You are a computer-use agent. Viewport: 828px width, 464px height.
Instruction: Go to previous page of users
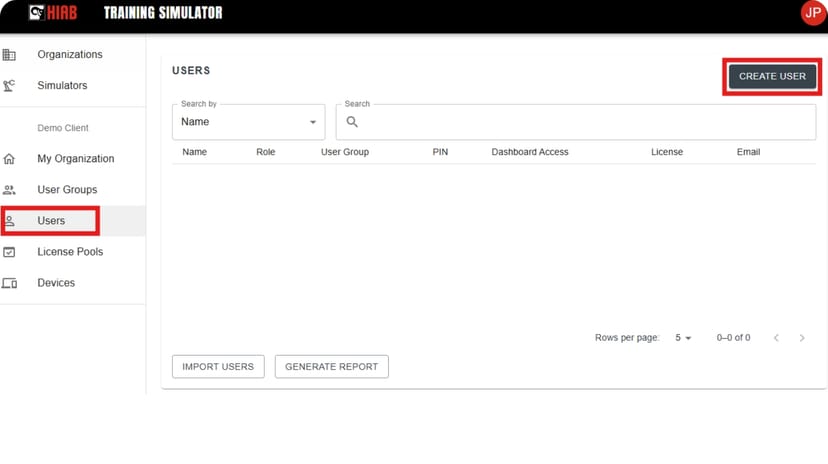tap(776, 338)
